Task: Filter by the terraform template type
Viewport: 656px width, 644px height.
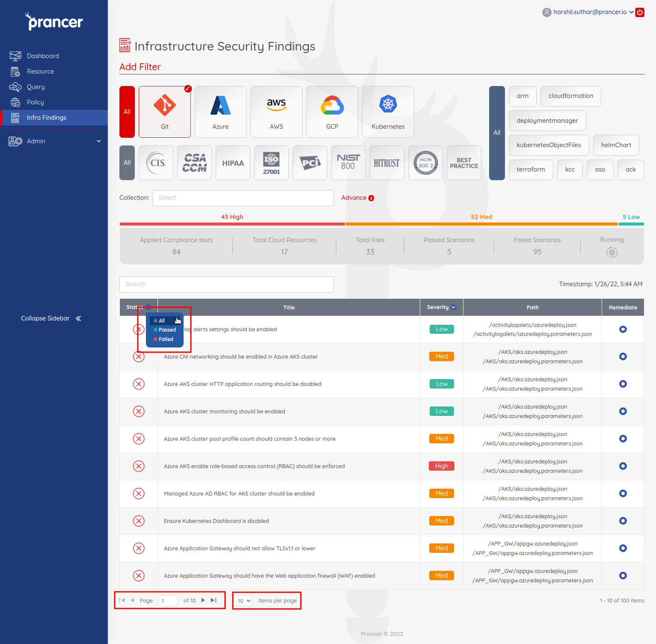Action: [x=531, y=170]
